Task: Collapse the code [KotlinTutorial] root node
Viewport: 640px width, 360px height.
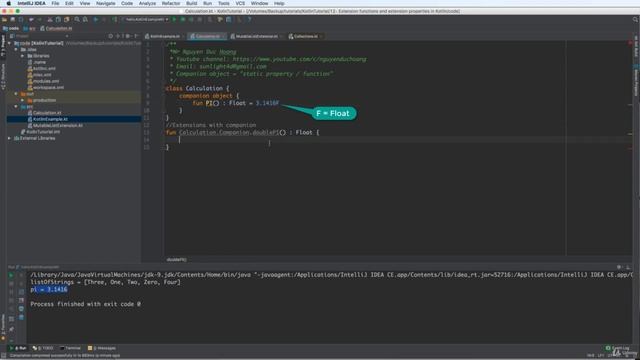Action: 9,43
